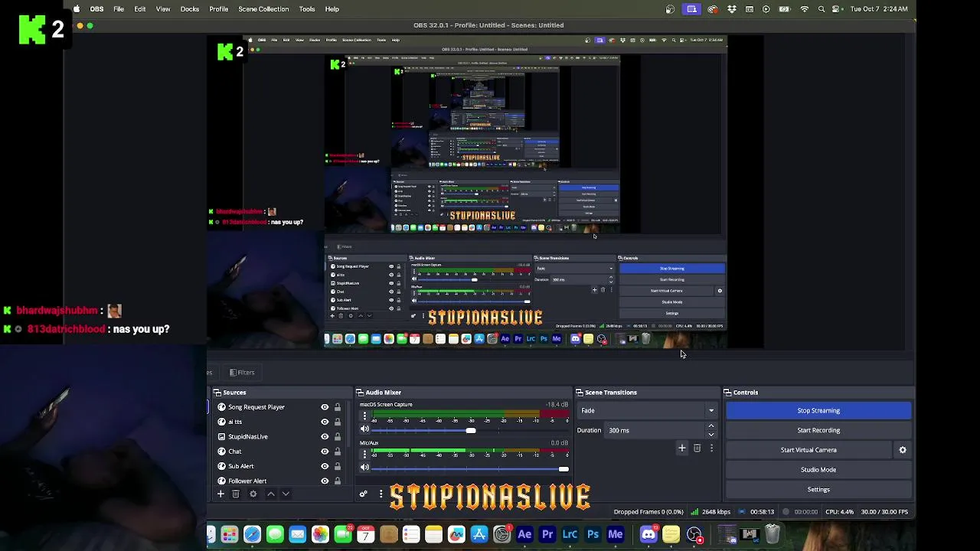Click Dropbox icon in menu bar
Viewport: 980px width, 551px height.
point(731,9)
